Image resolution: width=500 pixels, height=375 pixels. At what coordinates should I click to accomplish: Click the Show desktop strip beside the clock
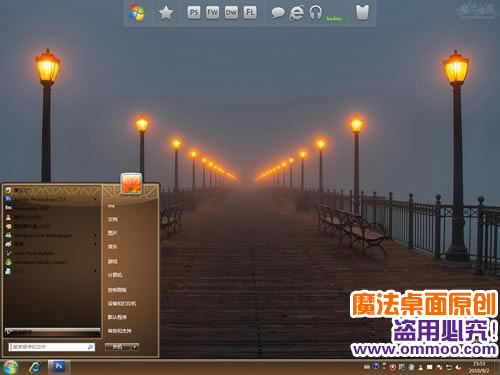coord(497,367)
